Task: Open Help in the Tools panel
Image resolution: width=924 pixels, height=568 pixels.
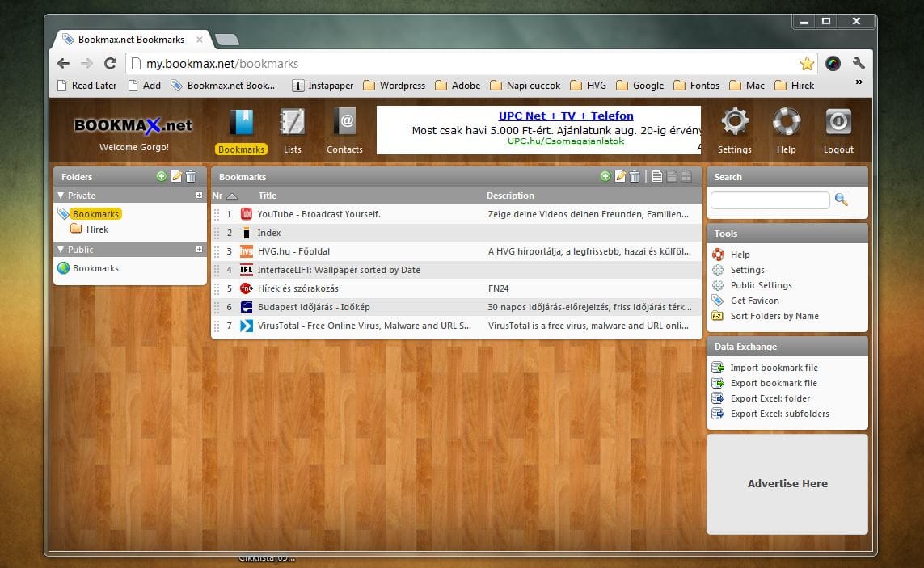Action: [x=740, y=255]
